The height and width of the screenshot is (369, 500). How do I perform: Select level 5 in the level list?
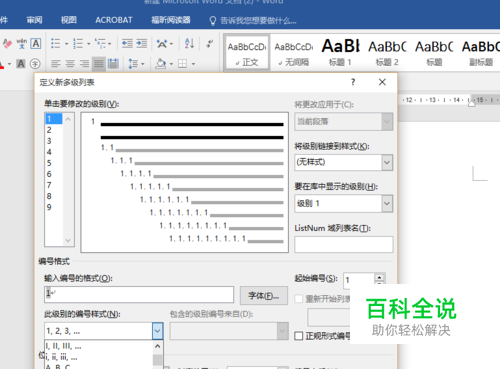pos(49,163)
